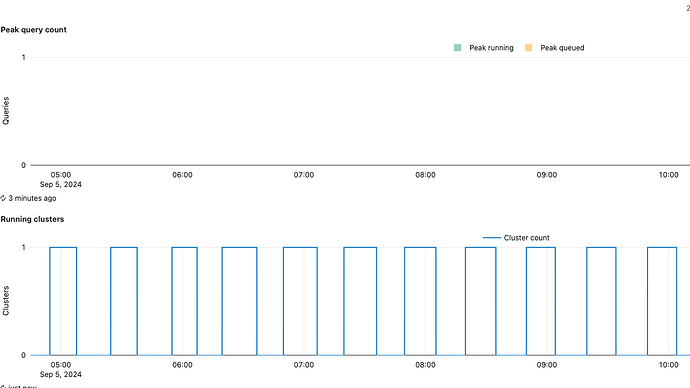
Task: Click 09:00 label on Peak query chart
Action: pyautogui.click(x=547, y=175)
